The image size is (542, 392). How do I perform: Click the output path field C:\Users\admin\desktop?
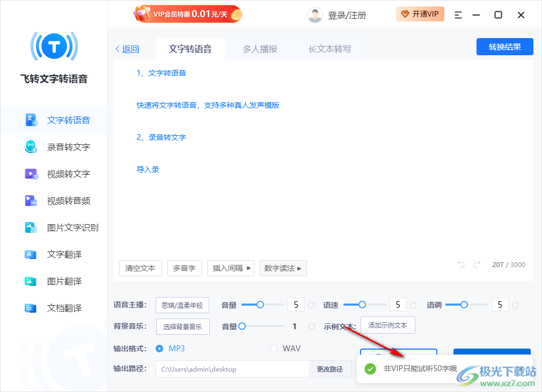(x=232, y=369)
